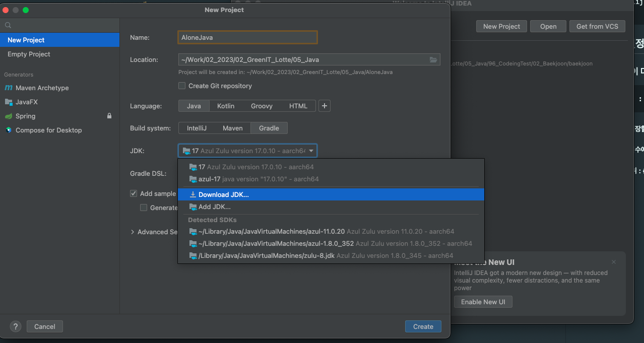Click the Create button

coord(423,326)
